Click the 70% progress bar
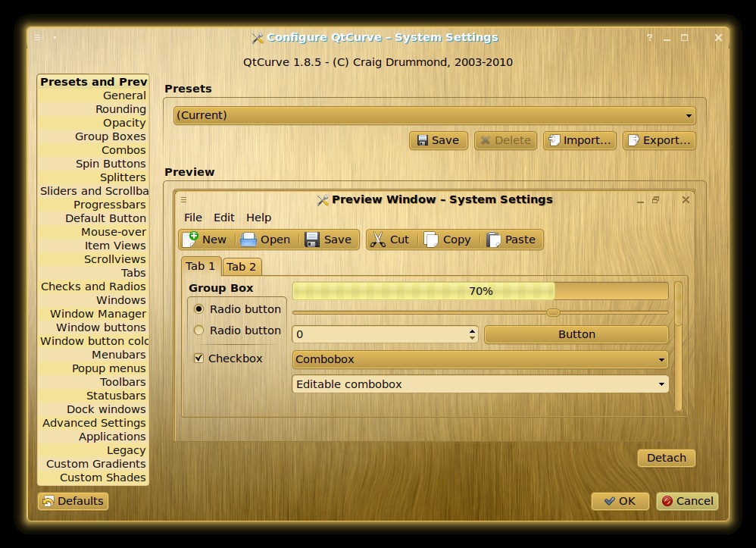Image resolution: width=756 pixels, height=548 pixels. pos(480,291)
